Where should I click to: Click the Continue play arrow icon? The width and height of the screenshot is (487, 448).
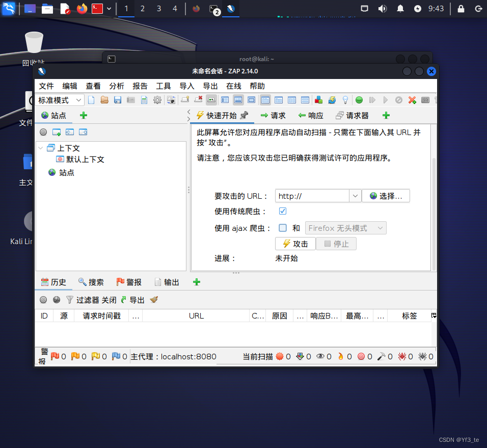point(386,100)
